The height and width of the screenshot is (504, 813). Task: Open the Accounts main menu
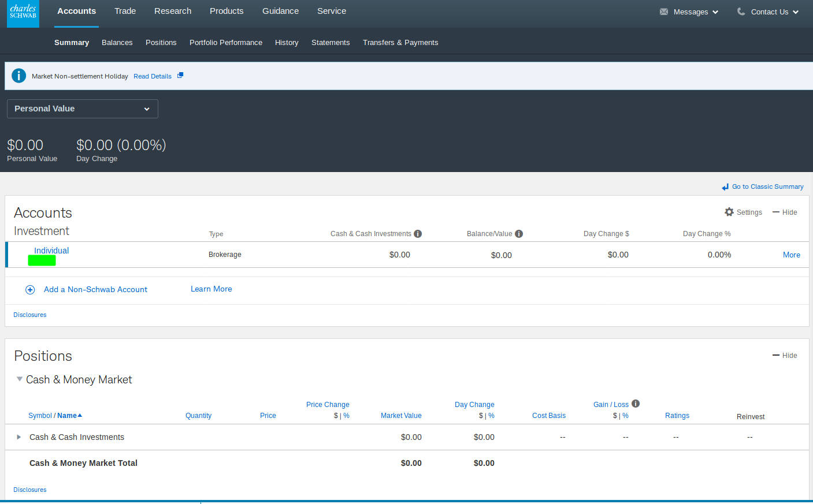pyautogui.click(x=77, y=11)
